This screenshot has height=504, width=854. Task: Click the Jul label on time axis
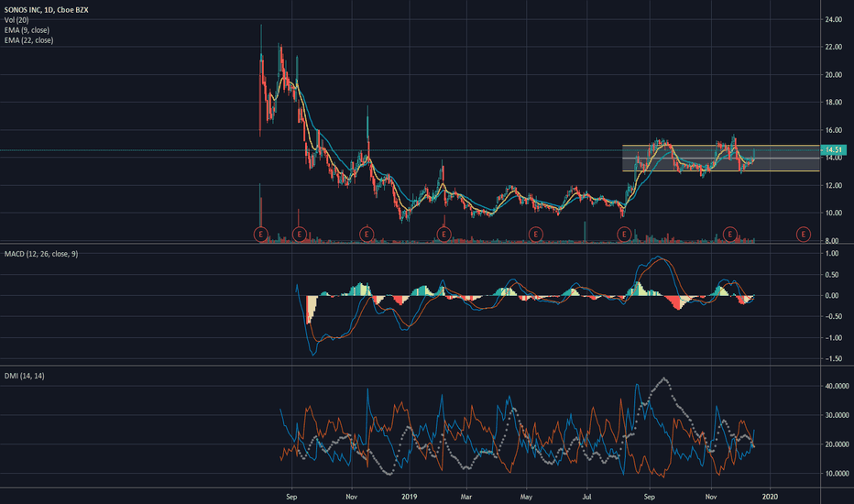587,497
